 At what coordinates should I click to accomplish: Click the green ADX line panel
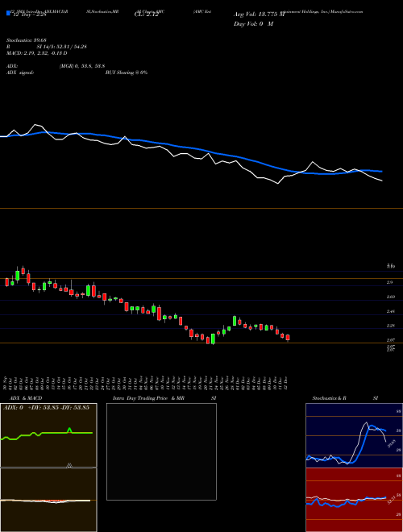tap(48, 435)
